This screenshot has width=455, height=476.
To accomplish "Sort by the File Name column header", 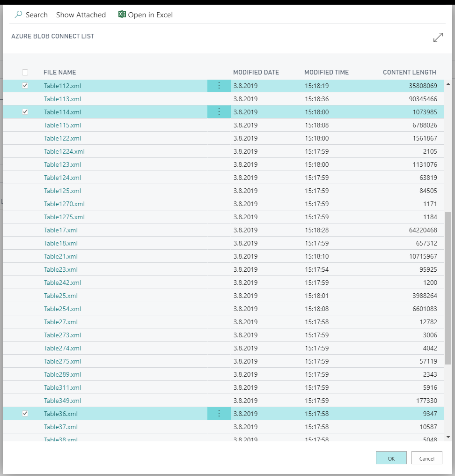I will click(59, 72).
